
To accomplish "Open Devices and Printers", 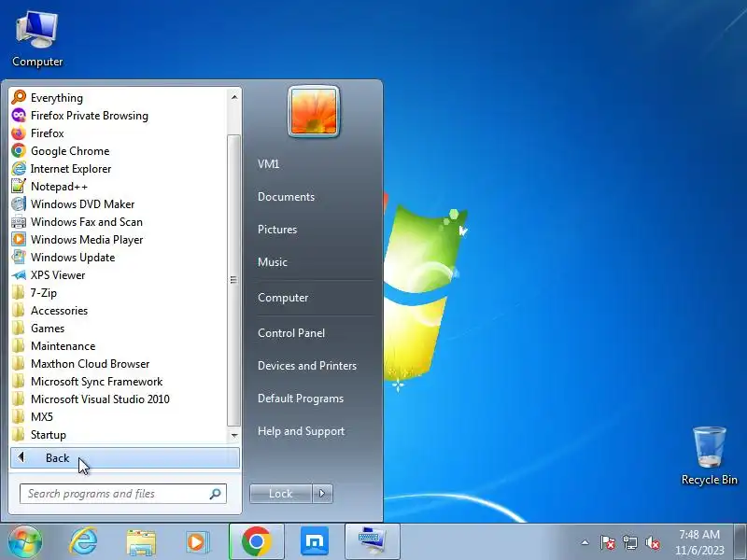I will pos(307,366).
